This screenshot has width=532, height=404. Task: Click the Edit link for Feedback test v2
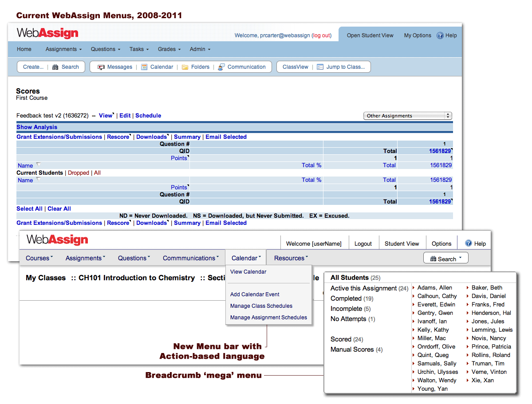click(125, 116)
